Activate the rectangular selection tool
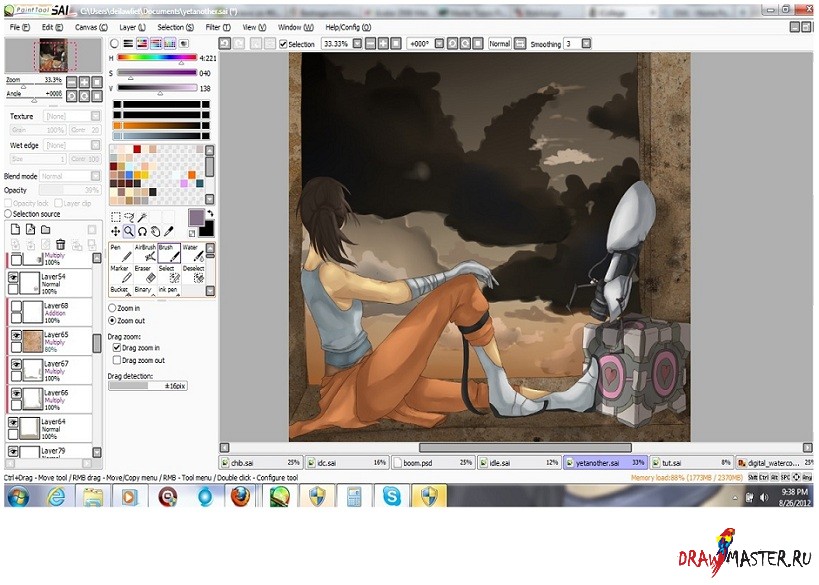The height and width of the screenshot is (585, 819). coord(115,217)
